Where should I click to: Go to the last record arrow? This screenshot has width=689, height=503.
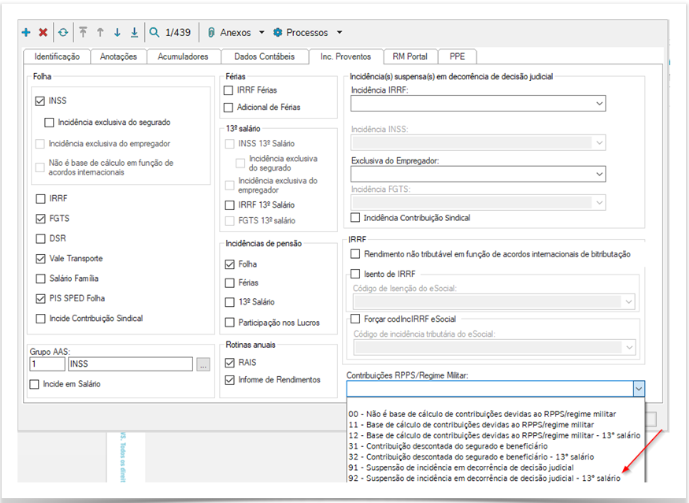134,33
